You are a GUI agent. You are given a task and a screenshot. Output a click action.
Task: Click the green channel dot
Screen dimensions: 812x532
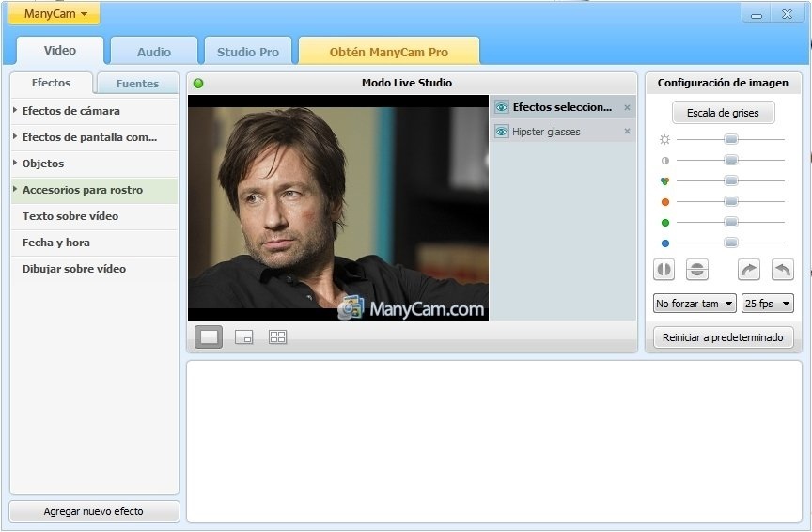tap(665, 223)
